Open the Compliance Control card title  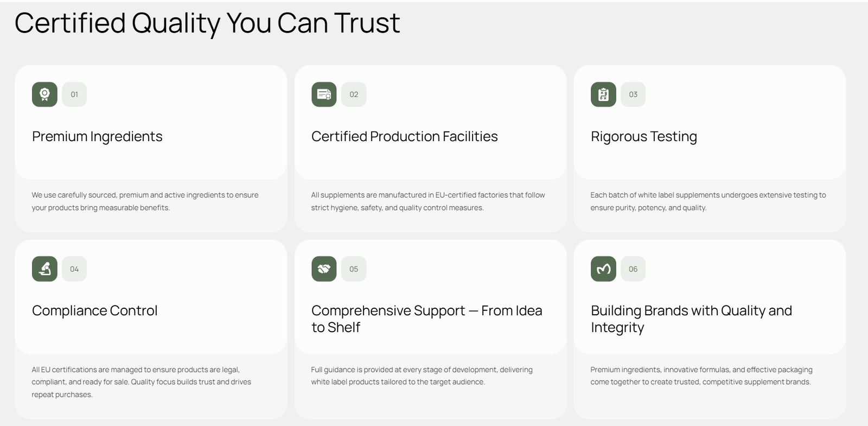click(94, 310)
